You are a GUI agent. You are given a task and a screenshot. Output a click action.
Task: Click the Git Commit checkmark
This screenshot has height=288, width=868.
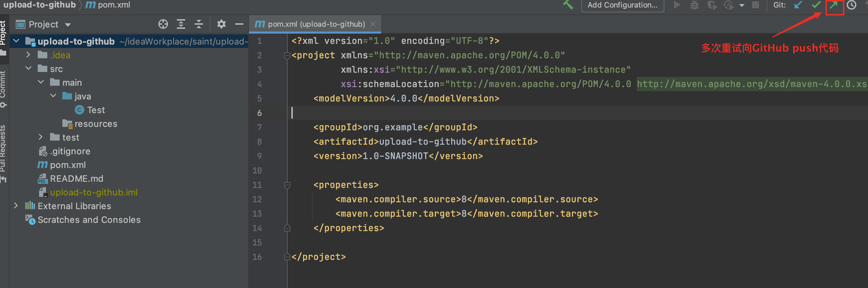point(816,5)
